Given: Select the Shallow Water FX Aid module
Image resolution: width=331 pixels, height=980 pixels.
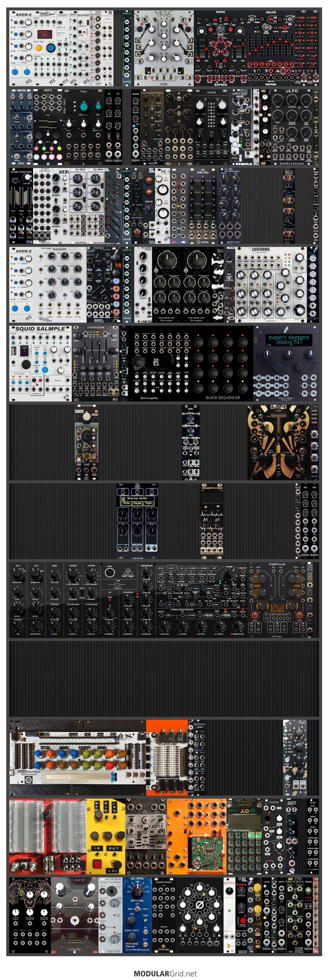Looking at the screenshot, I should (x=137, y=521).
